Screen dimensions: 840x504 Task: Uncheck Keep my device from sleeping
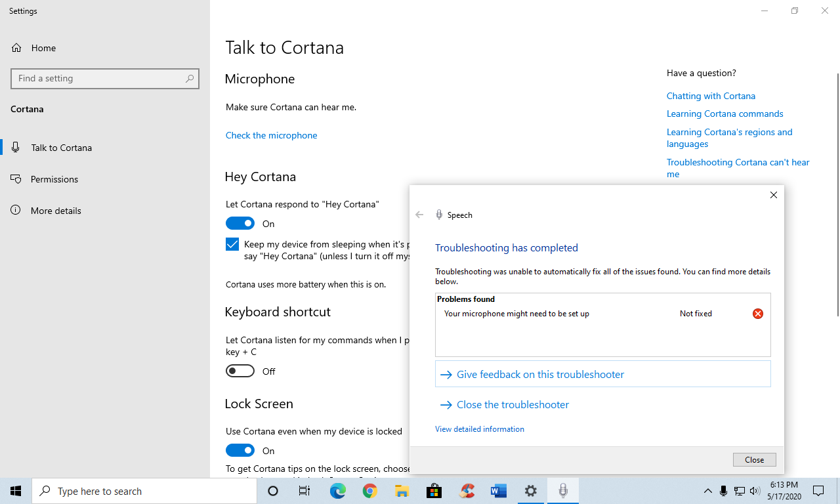pos(232,244)
